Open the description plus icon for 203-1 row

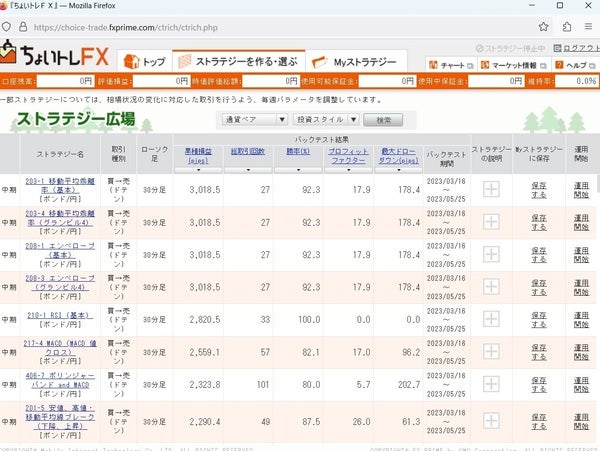click(x=491, y=189)
